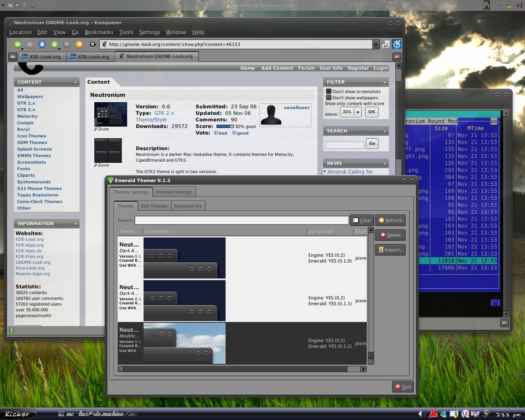This screenshot has width=525, height=420.
Task: Switch to Emerald Settings tab
Action: 174,192
